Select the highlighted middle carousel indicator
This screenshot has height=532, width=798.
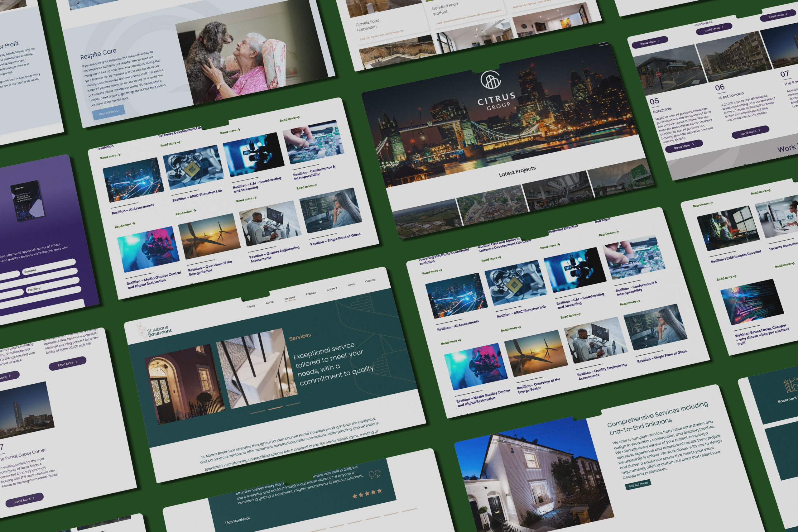tap(275, 409)
